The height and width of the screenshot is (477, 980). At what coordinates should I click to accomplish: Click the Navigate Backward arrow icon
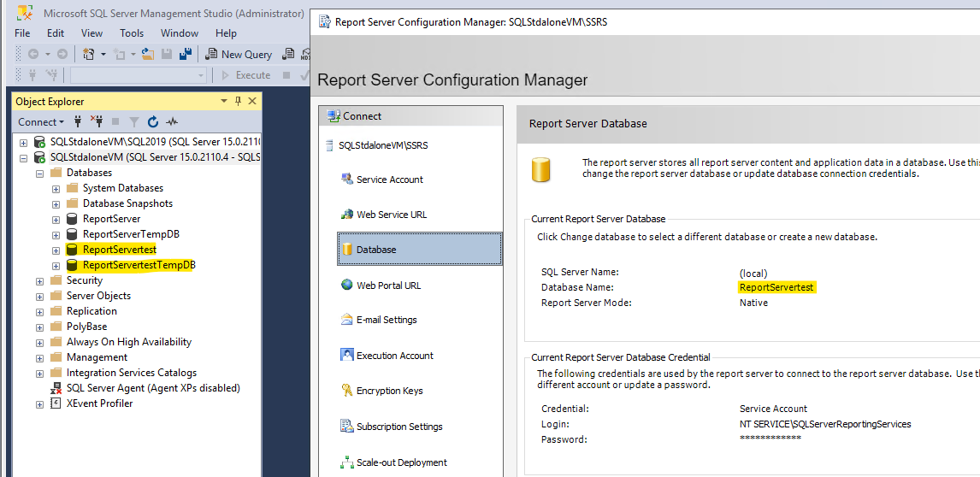coord(33,55)
